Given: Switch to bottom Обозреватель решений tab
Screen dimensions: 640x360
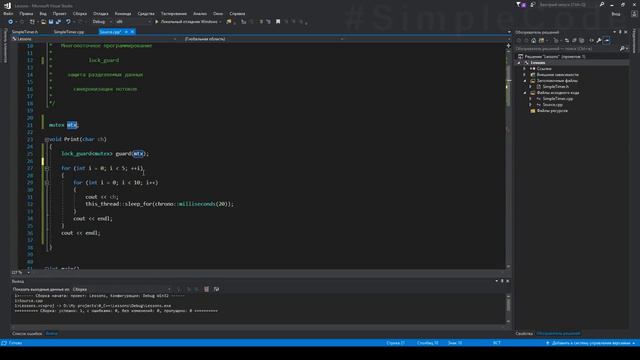Looking at the screenshot, I should coord(558,333).
